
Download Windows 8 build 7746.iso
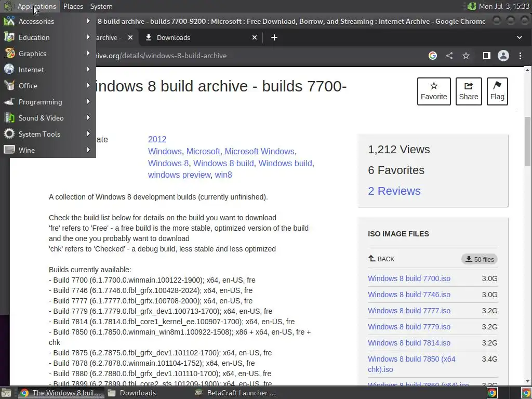tap(409, 295)
